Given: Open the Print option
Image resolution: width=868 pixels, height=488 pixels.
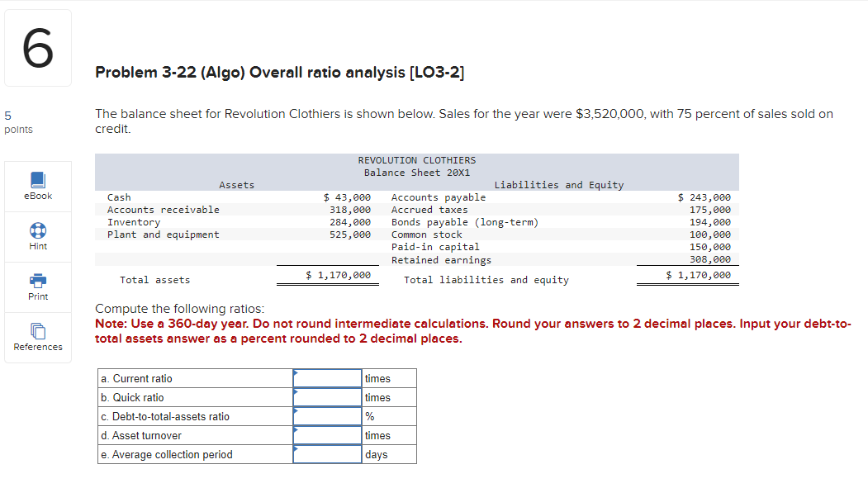Looking at the screenshot, I should 37,287.
